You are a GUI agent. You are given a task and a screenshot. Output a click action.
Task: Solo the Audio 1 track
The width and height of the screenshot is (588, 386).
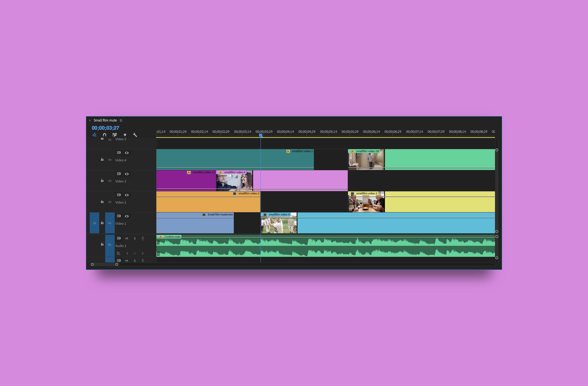[135, 238]
